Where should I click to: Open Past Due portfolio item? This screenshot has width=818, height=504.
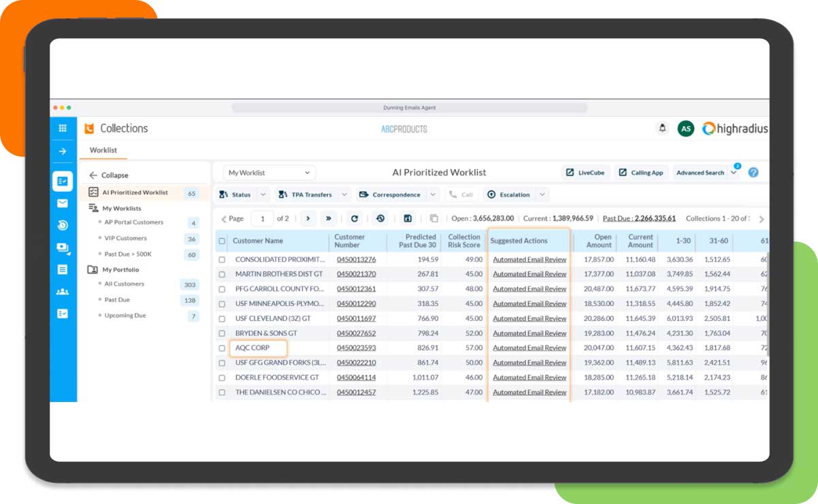point(117,300)
